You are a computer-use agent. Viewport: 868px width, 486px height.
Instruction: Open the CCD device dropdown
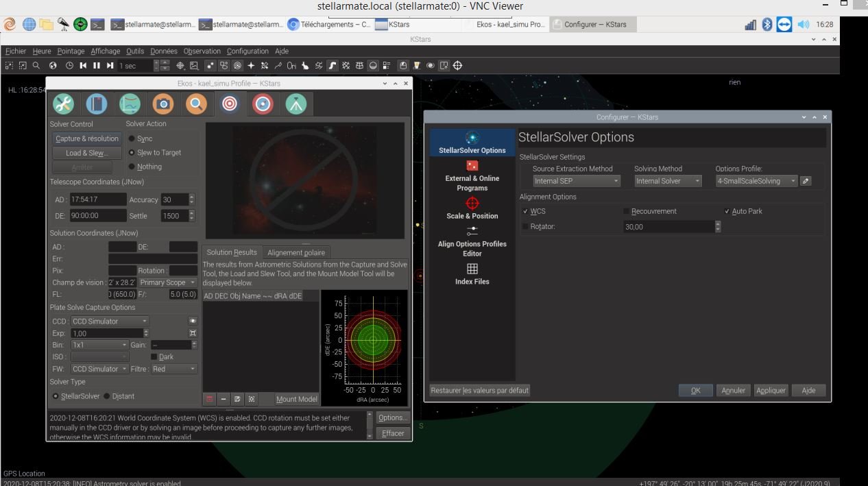tap(110, 321)
